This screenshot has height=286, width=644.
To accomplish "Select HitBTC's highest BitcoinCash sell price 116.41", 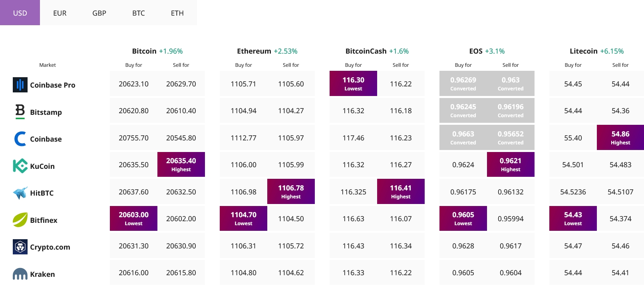I will tap(401, 192).
